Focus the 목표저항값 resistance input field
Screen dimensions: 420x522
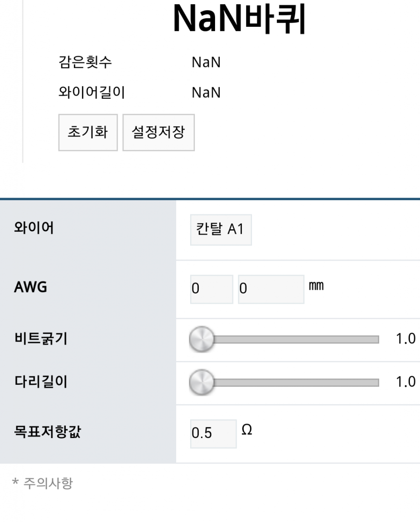pos(213,434)
